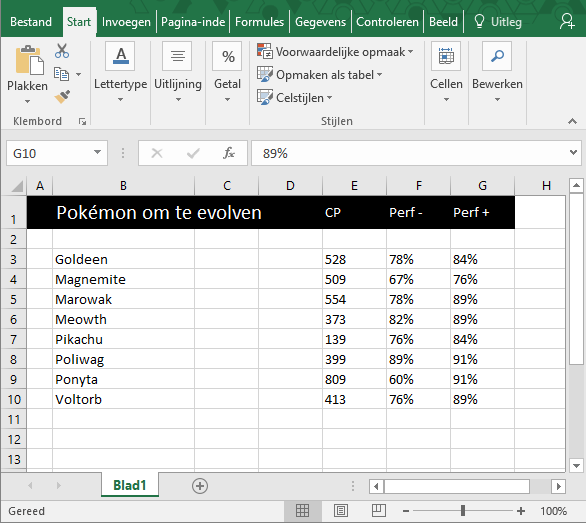The image size is (586, 523).
Task: Click the cancel X in formula bar
Action: pos(157,153)
